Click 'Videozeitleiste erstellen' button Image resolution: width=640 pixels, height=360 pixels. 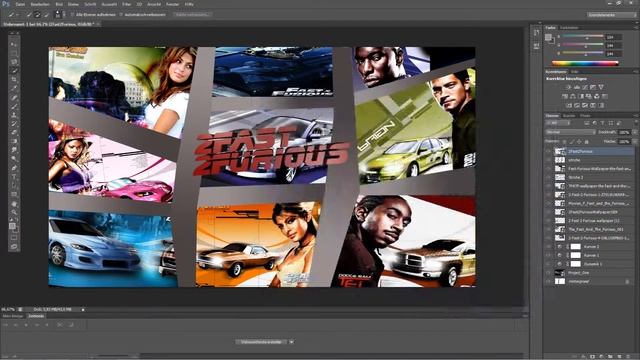tap(262, 342)
